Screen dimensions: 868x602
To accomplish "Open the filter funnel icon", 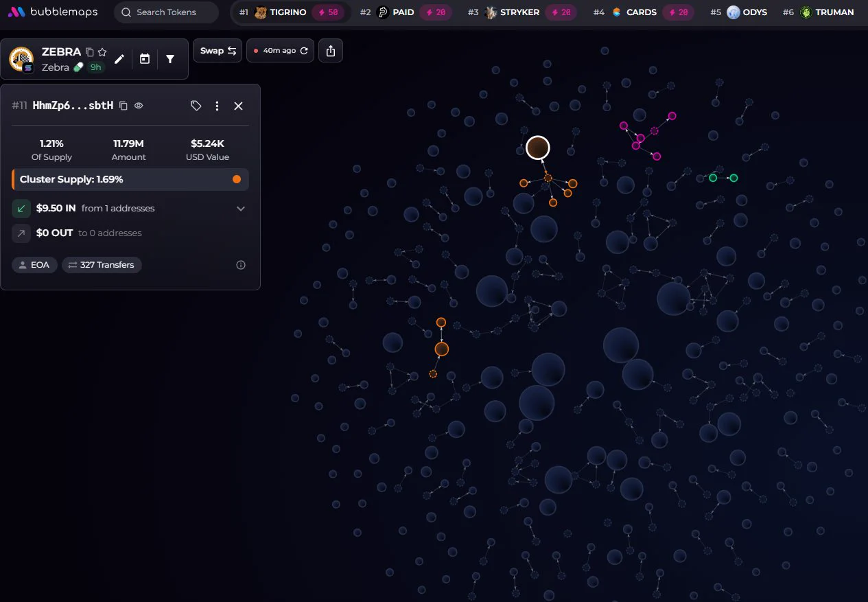I will pos(170,60).
